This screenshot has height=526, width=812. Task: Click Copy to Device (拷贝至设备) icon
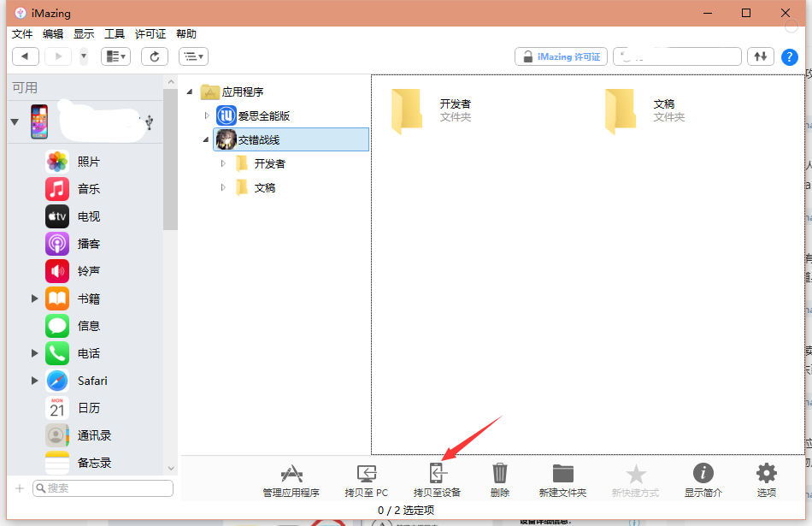437,481
